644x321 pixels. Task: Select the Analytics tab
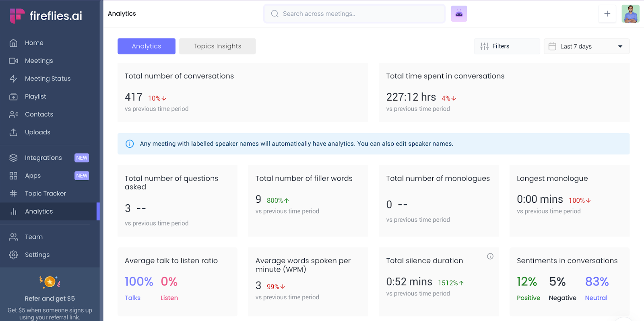(x=146, y=46)
